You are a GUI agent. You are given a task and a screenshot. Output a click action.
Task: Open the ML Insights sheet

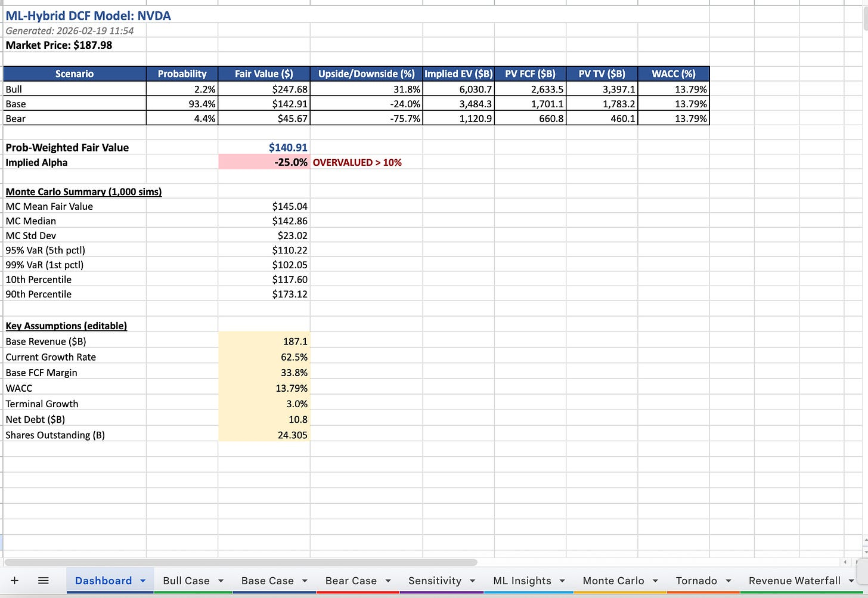521,580
